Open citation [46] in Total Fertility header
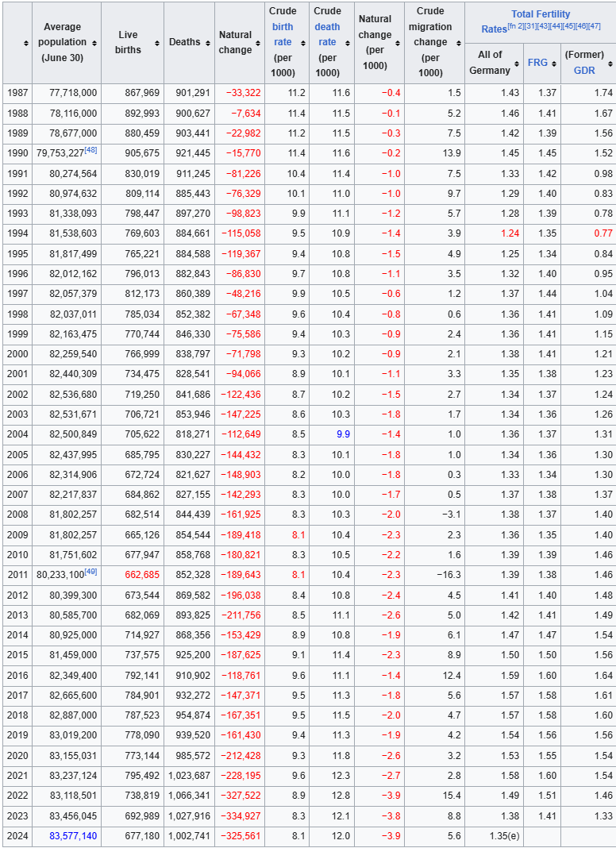 [581, 26]
